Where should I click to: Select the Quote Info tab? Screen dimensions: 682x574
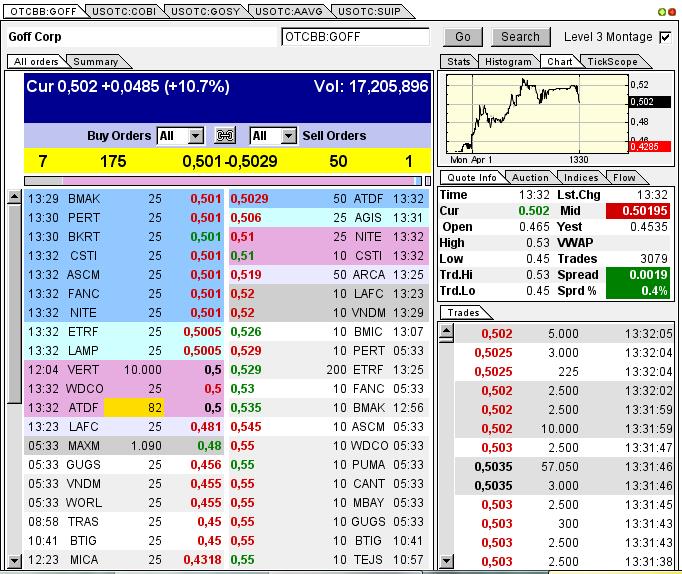click(x=471, y=177)
